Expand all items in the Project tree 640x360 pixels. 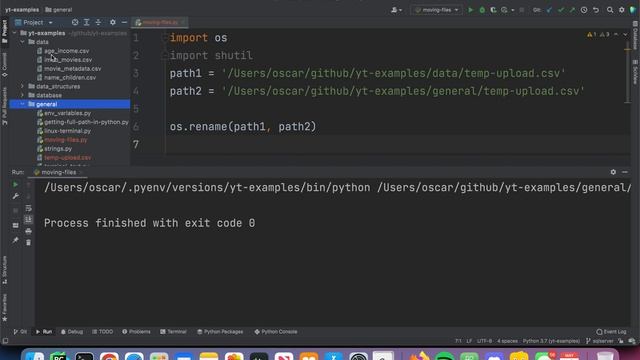click(87, 22)
